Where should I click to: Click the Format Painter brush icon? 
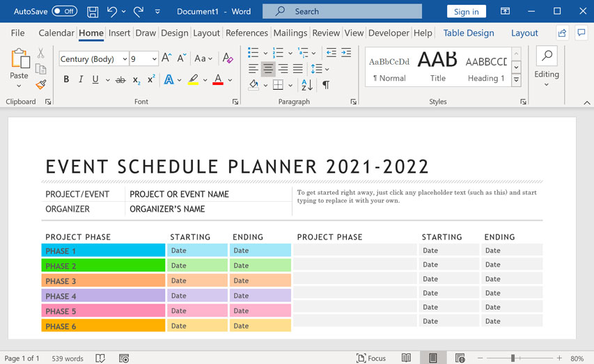41,85
